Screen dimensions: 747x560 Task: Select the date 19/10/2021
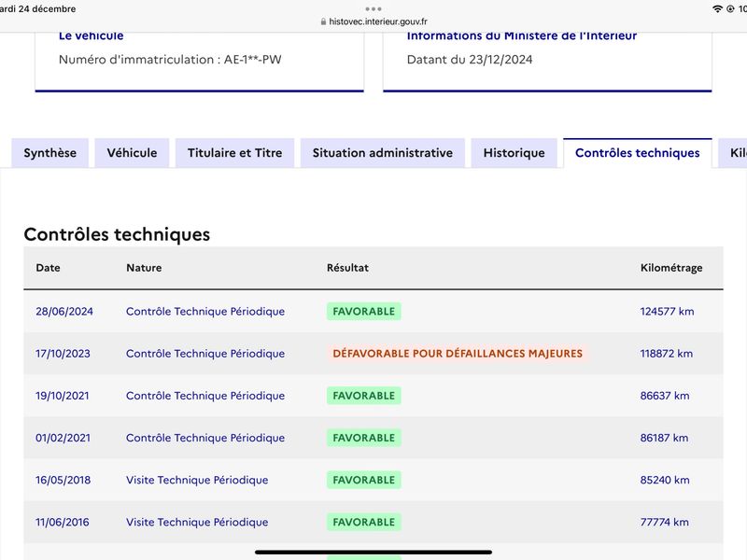pos(63,396)
